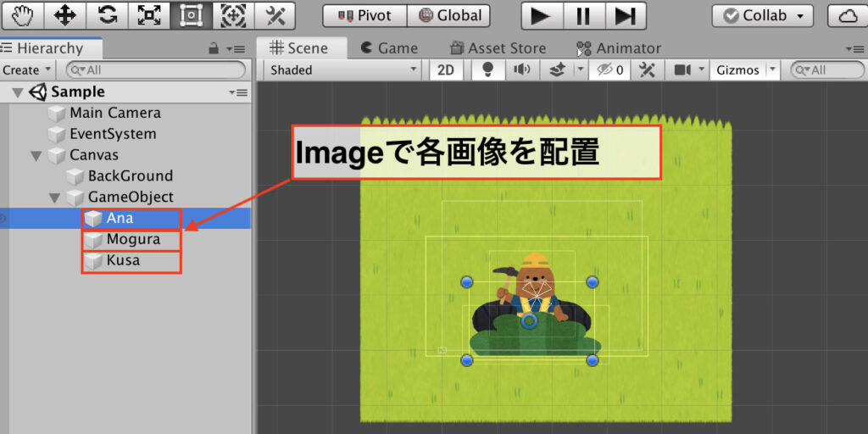Viewport: 868px width, 434px height.
Task: Select the combined Transform tool
Action: (x=233, y=15)
